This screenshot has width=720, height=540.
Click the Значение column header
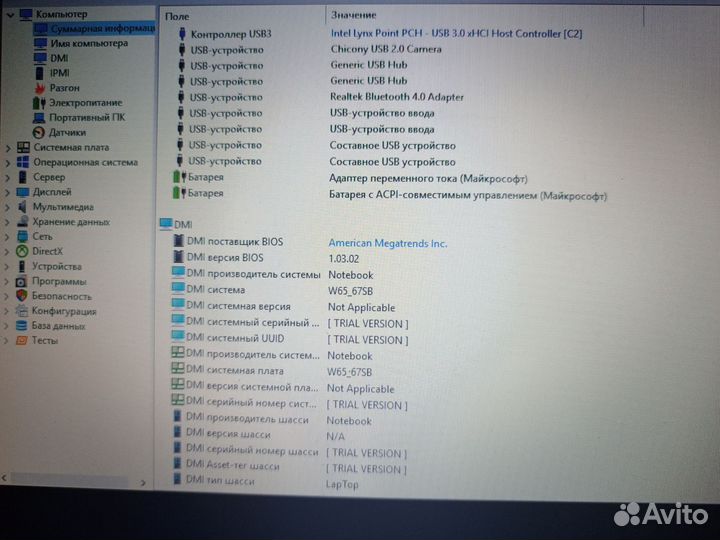point(353,16)
